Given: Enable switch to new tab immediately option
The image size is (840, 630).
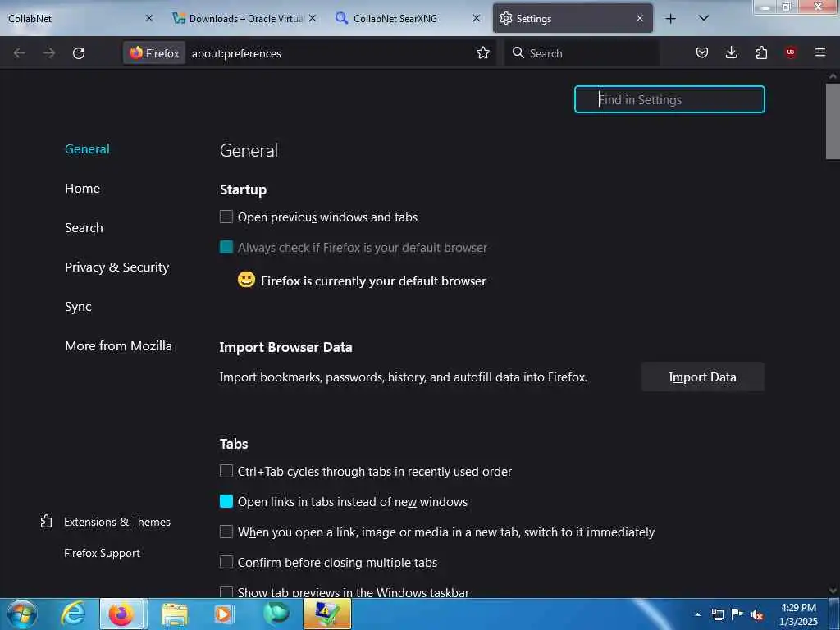Looking at the screenshot, I should pyautogui.click(x=226, y=532).
